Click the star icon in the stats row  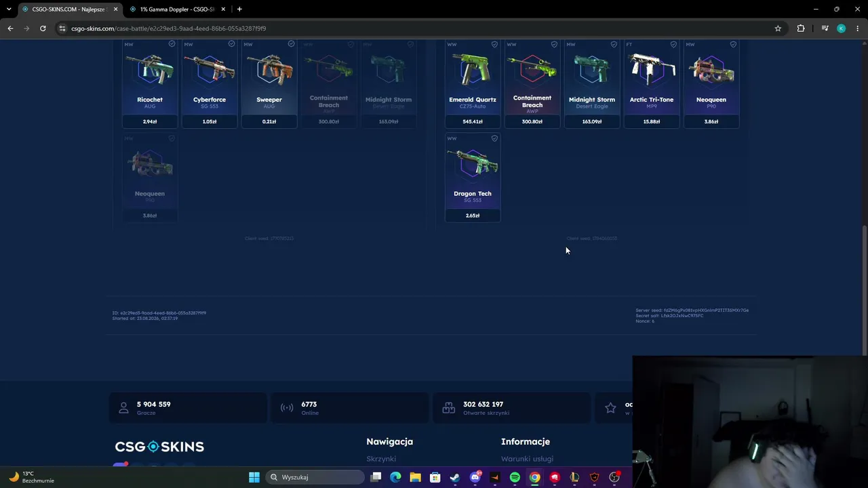tap(610, 408)
